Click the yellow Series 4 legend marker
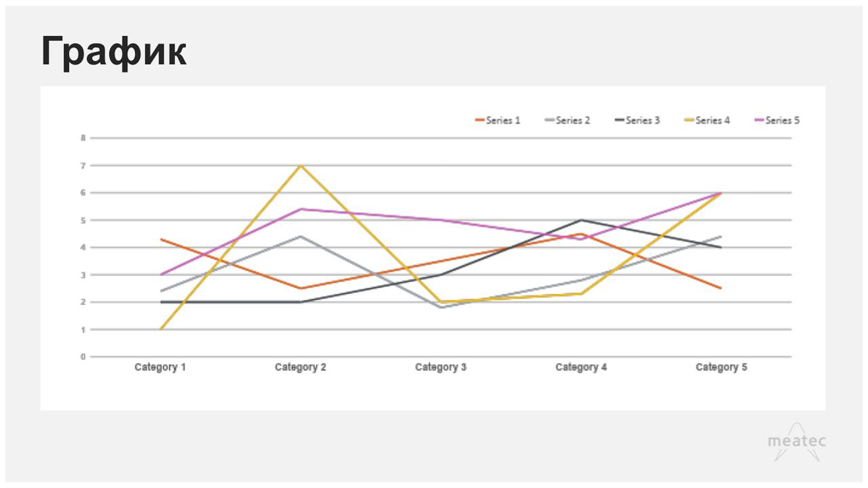The image size is (868, 488). [x=689, y=120]
